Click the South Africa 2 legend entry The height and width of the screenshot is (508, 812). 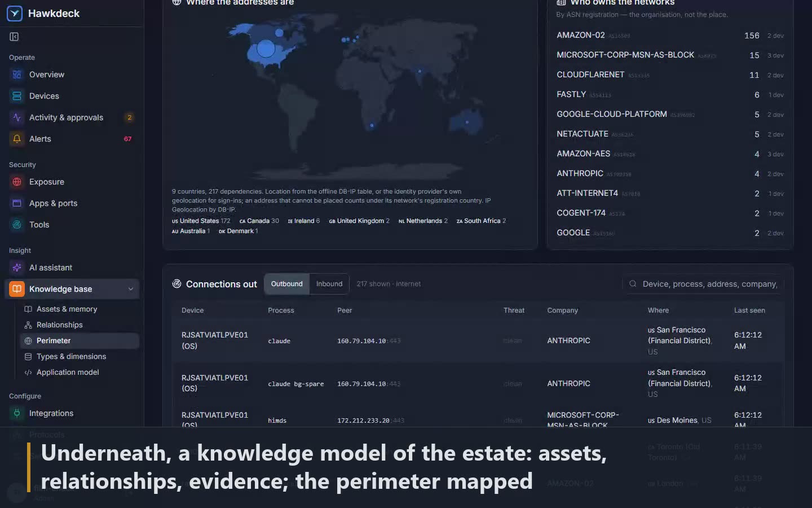(482, 221)
